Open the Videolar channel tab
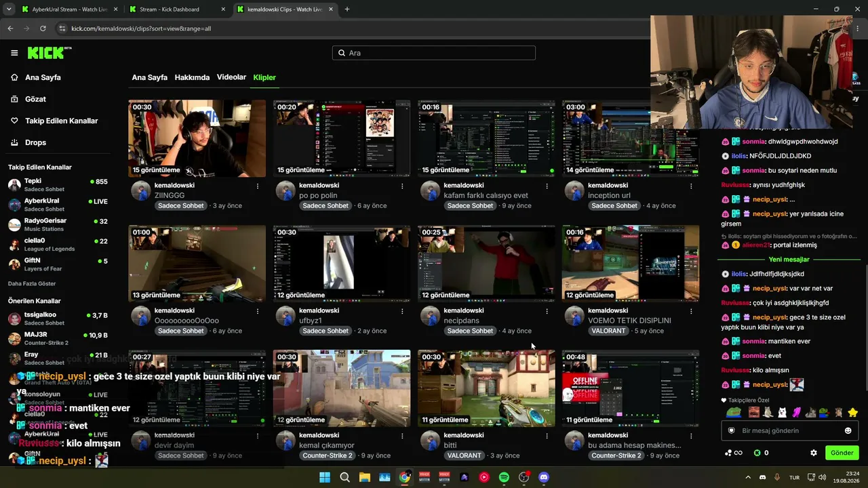 pos(231,77)
